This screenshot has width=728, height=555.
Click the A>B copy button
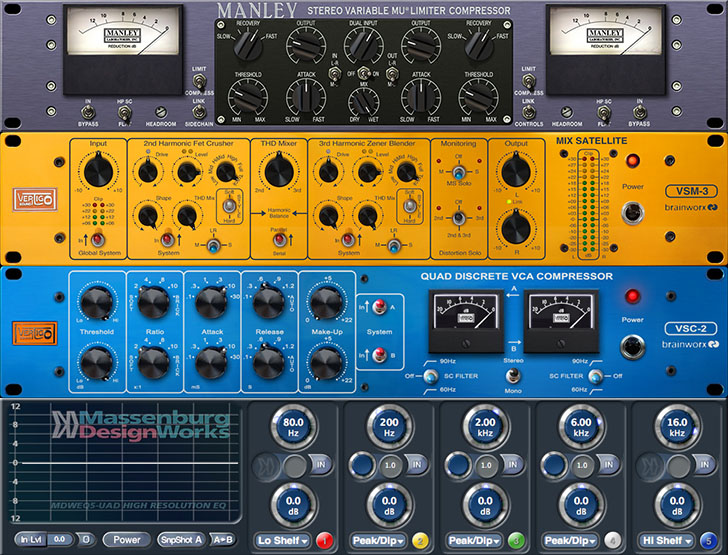[223, 540]
